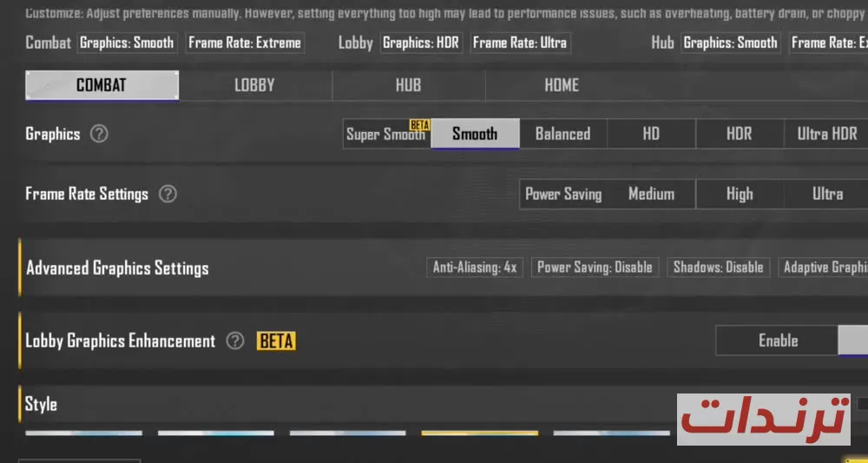This screenshot has height=463, width=868.
Task: Switch to the HOME tab
Action: [x=562, y=85]
